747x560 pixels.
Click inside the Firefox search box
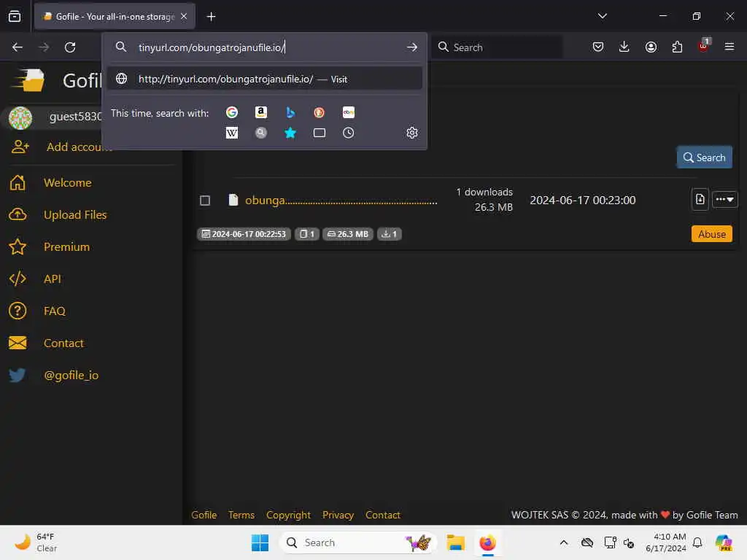click(498, 47)
